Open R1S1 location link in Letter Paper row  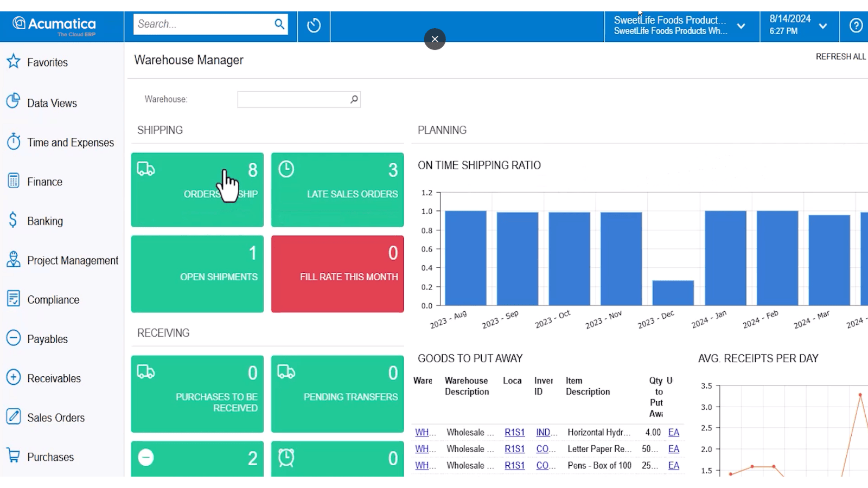(x=514, y=449)
